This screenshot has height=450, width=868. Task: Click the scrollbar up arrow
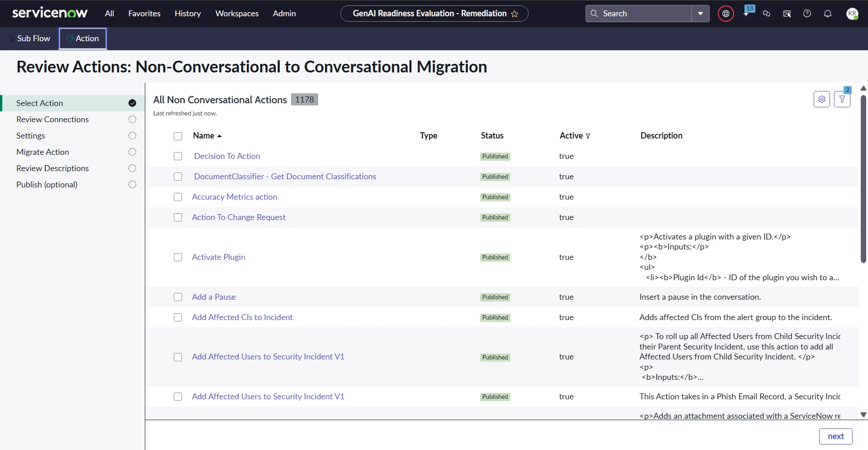coord(863,88)
